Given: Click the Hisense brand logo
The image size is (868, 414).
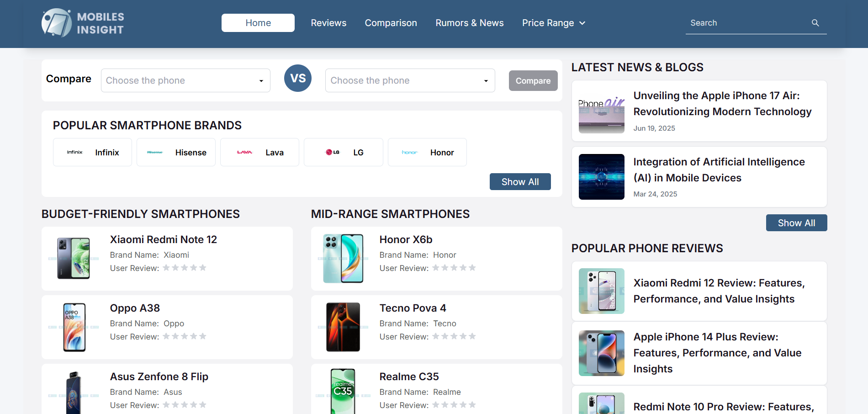Looking at the screenshot, I should coord(155,152).
